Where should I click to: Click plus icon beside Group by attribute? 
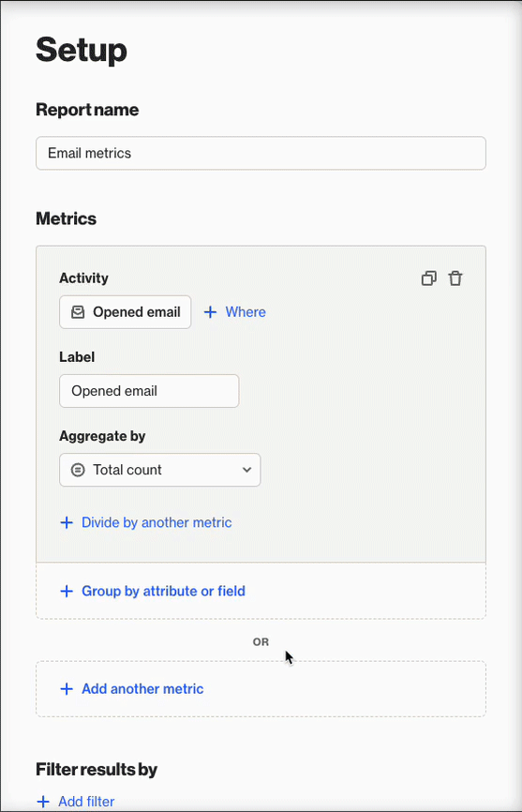pyautogui.click(x=67, y=591)
